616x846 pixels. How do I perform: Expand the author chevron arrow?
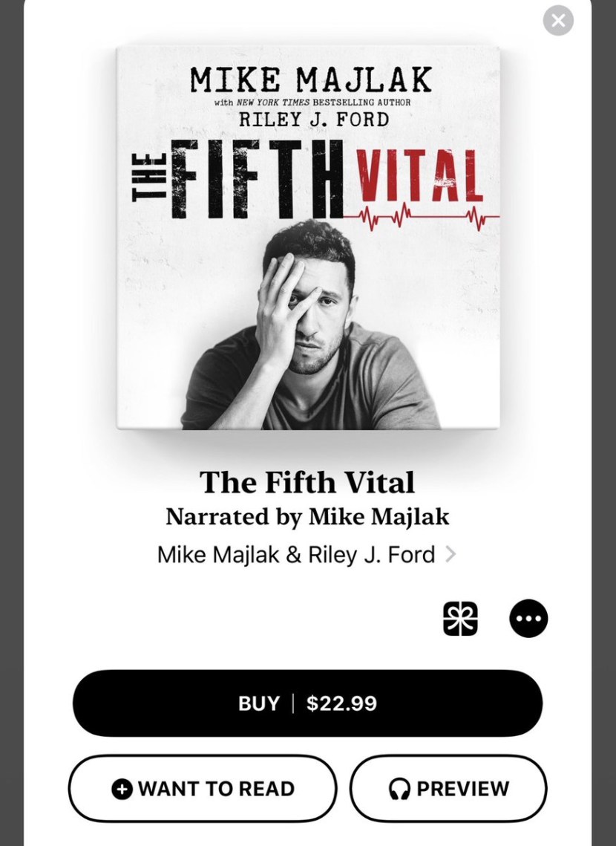tap(450, 555)
